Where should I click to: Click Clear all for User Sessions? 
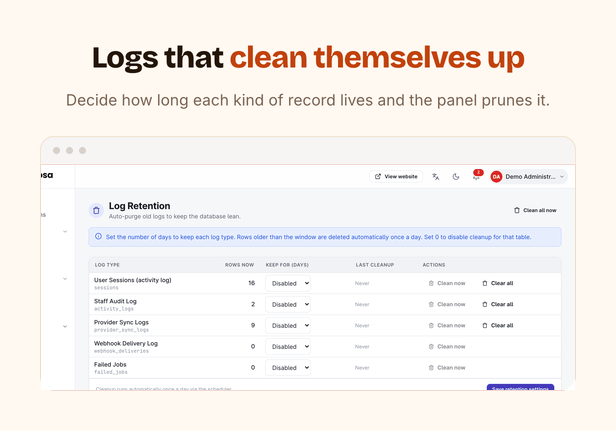[498, 283]
